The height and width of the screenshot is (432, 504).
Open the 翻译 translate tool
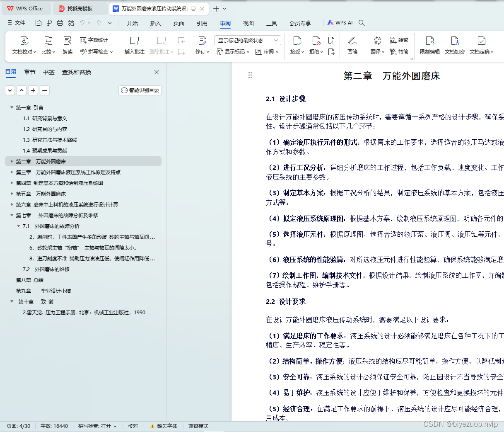click(377, 46)
